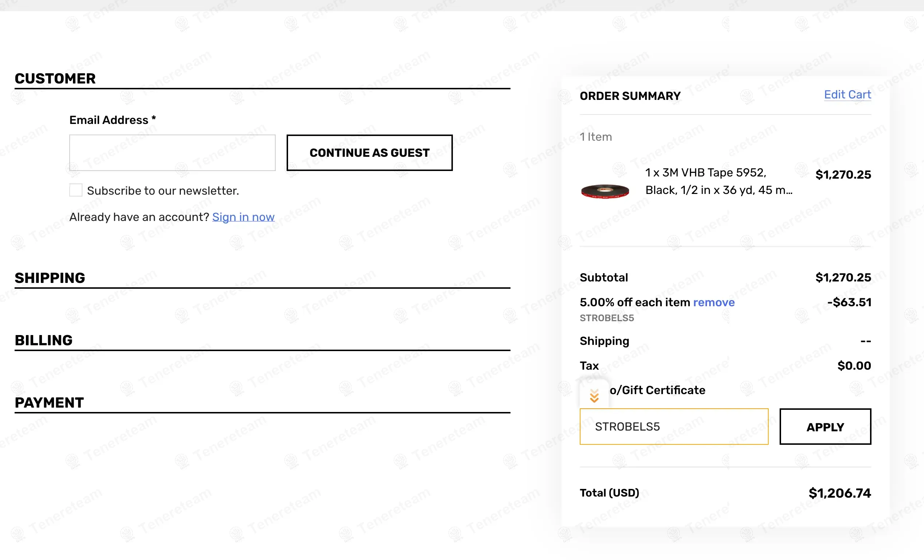The width and height of the screenshot is (924, 560).
Task: Expand the Shipping section heading
Action: tap(50, 278)
